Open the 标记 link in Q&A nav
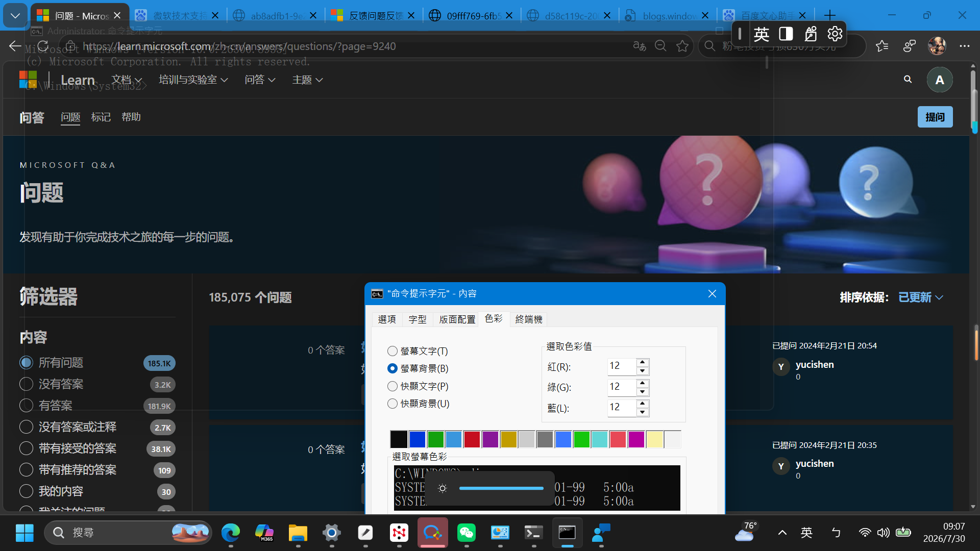 tap(101, 117)
